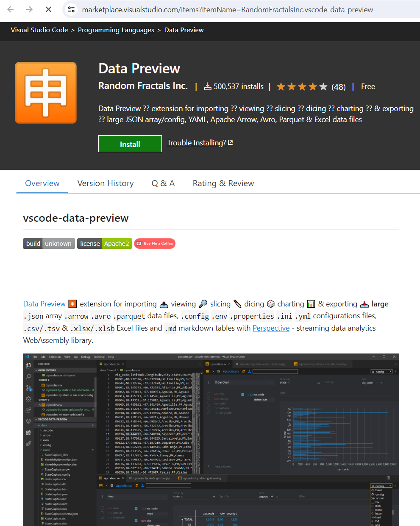Open site information icon beside the URL
420x526 pixels.
(72, 9)
